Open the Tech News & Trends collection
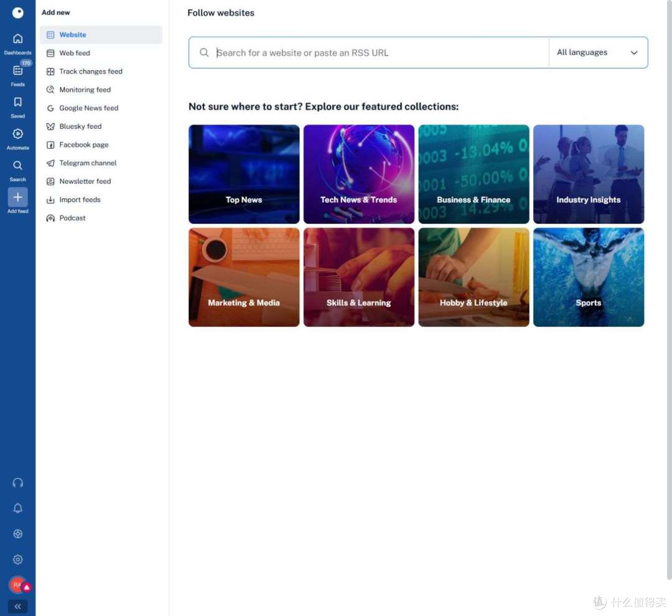 [x=359, y=174]
